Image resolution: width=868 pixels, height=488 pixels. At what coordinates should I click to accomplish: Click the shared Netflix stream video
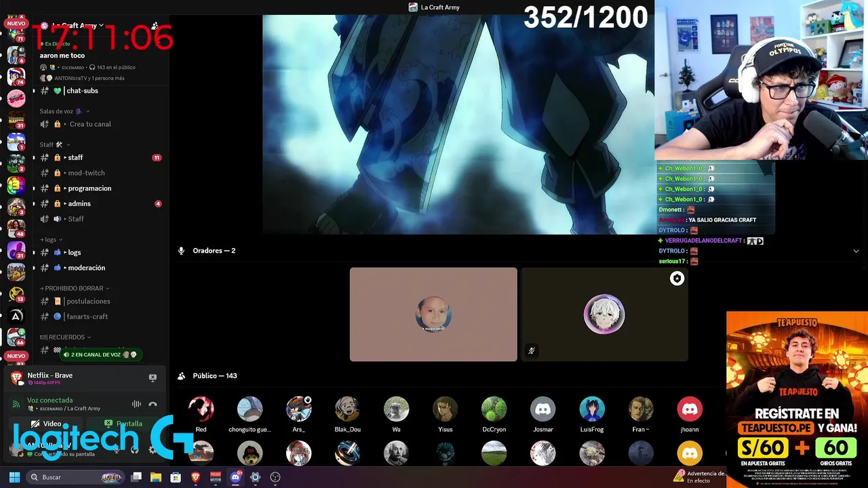point(458,125)
